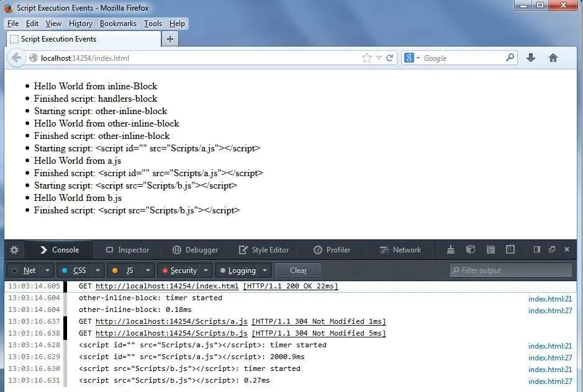Open the Edit menu

32,24
